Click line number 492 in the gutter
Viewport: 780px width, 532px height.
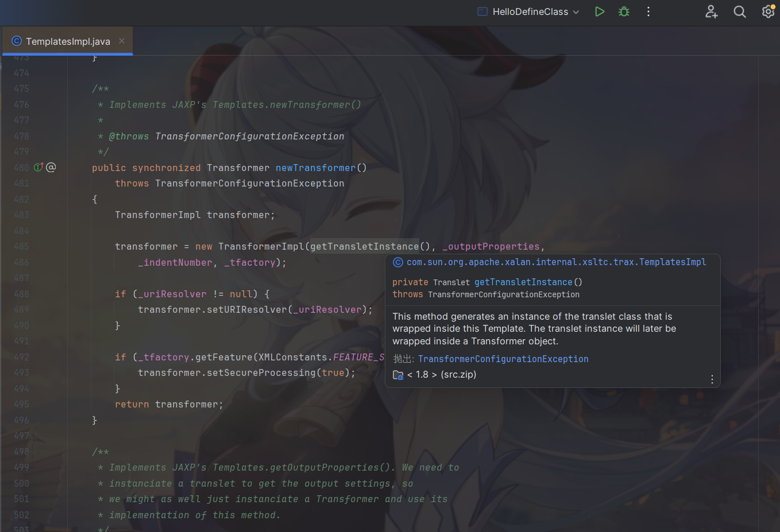(21, 357)
